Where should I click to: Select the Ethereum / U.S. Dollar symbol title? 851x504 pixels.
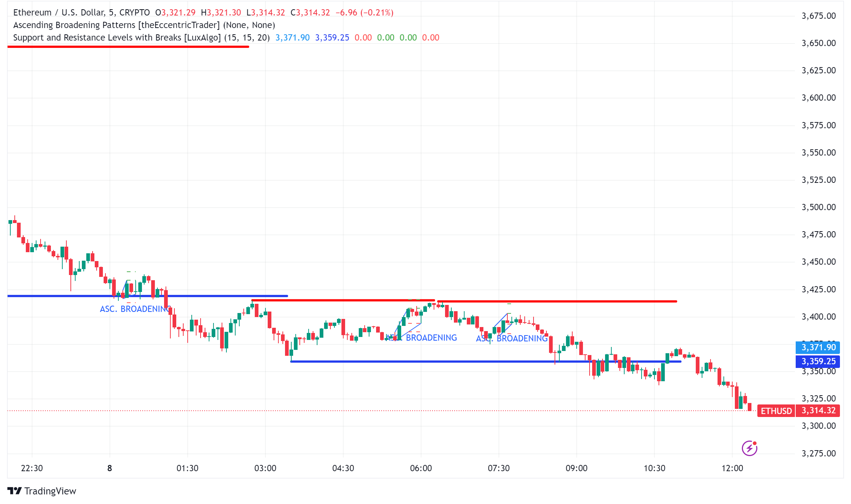coord(81,13)
